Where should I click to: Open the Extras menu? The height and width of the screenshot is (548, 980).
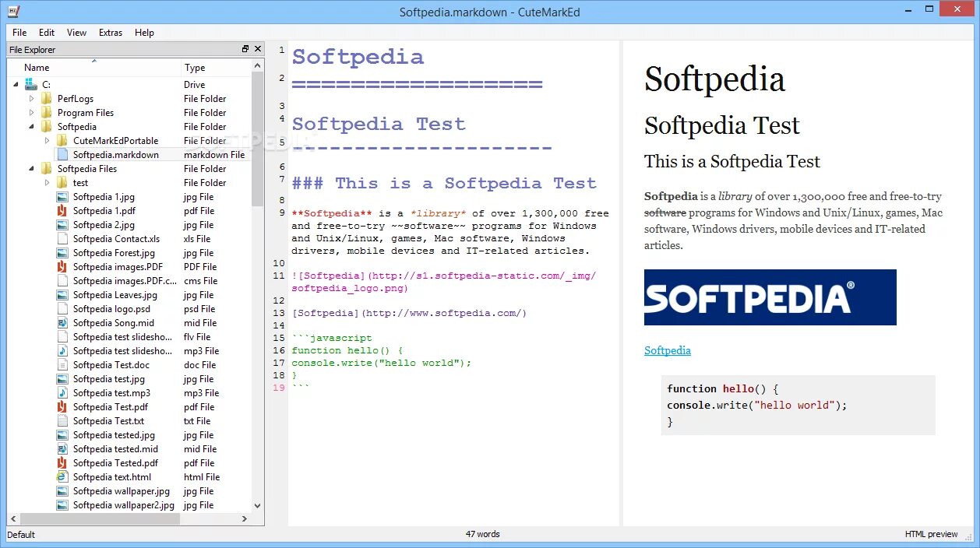(x=111, y=33)
